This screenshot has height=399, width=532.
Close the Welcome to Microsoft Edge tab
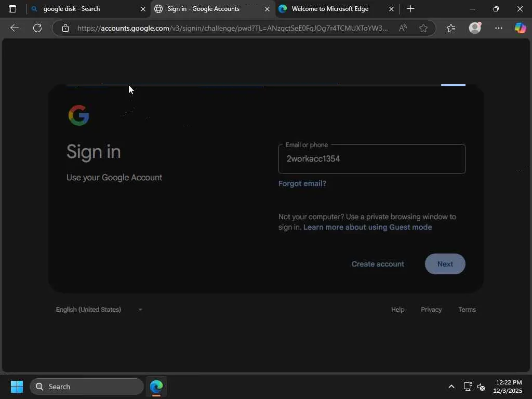tap(391, 9)
